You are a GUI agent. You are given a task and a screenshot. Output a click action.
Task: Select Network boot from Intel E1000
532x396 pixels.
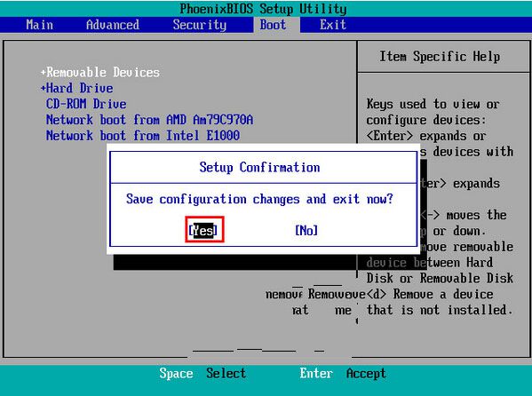pos(143,136)
